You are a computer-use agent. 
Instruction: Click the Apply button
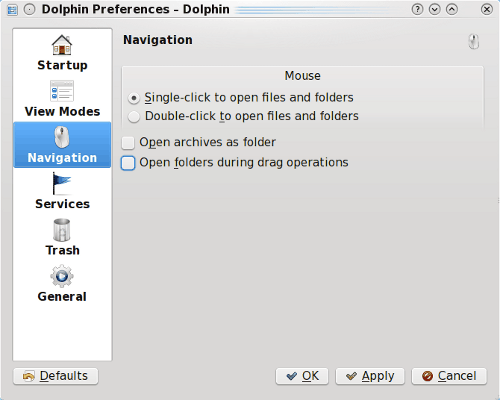pyautogui.click(x=370, y=376)
